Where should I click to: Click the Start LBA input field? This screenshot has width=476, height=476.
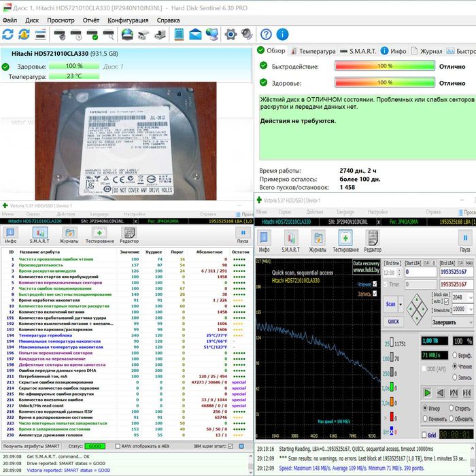coord(420,272)
